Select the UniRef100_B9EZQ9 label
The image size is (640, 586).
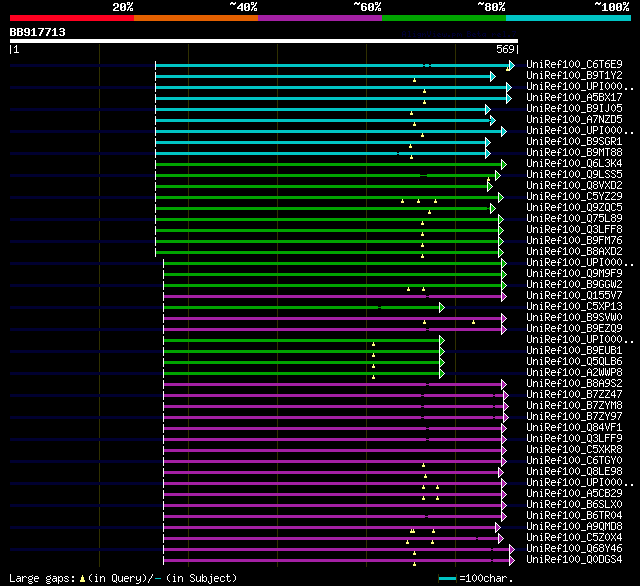(x=574, y=329)
